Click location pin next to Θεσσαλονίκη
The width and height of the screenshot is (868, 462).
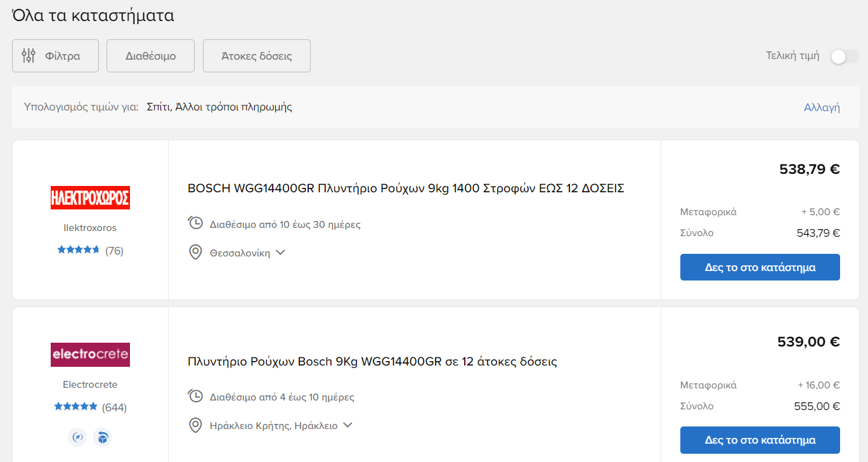tap(196, 253)
